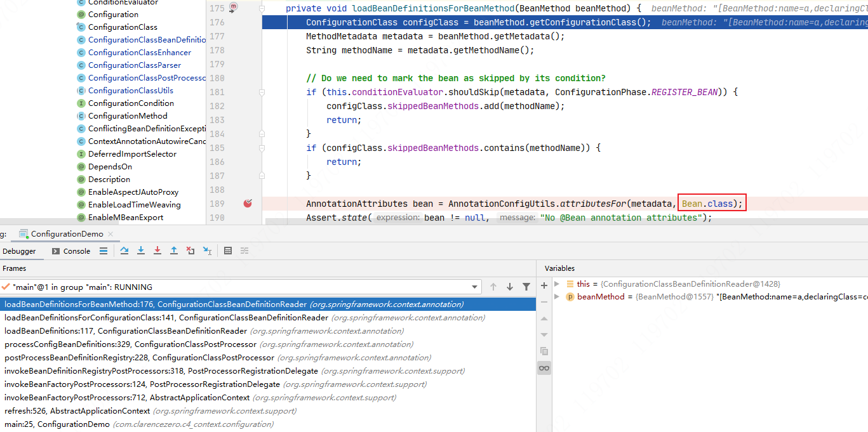Click the previous frame up arrow

tap(493, 287)
